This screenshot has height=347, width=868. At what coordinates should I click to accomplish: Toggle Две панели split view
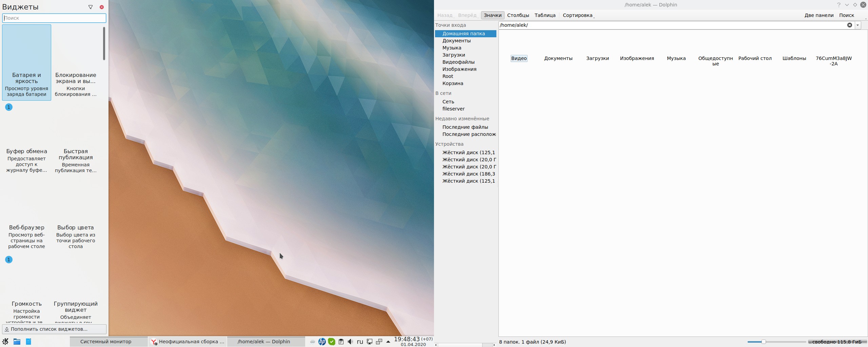point(819,15)
